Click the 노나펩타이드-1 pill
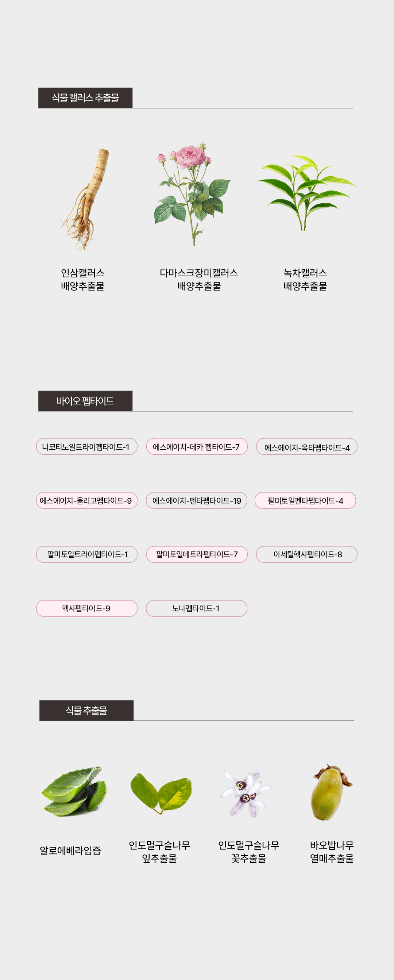This screenshot has width=394, height=980. (x=196, y=608)
